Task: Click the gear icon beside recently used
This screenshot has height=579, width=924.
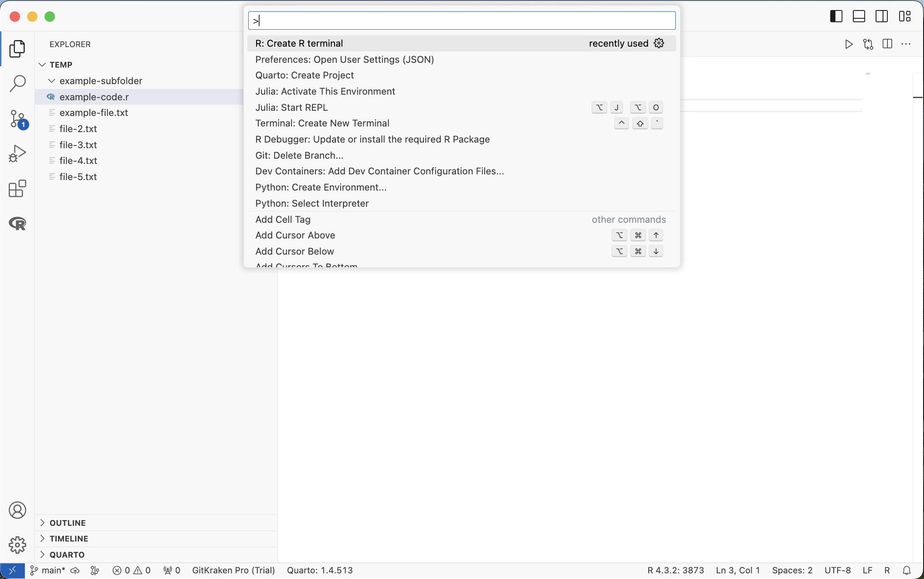Action: 659,43
